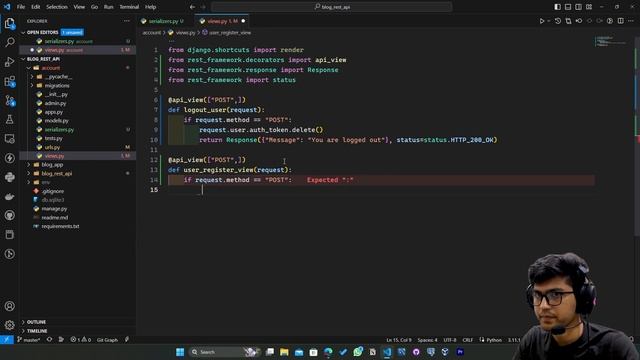The image size is (640, 360).
Task: Open models.py in the explorer
Action: [56, 121]
